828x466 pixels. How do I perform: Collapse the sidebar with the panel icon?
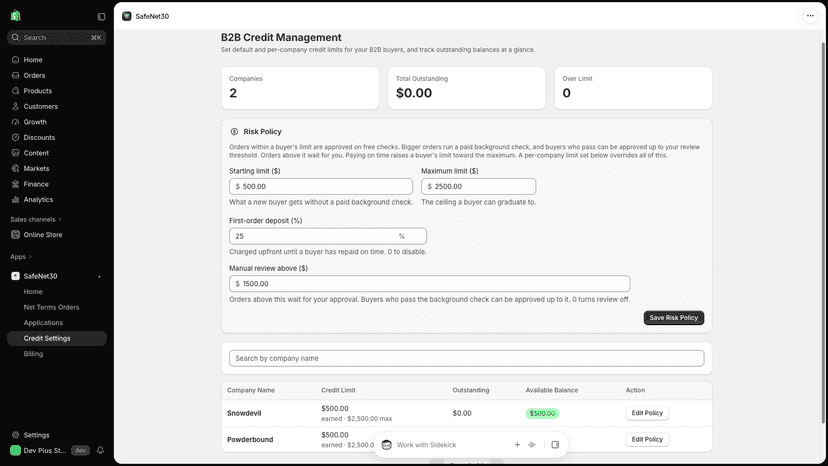(x=101, y=16)
